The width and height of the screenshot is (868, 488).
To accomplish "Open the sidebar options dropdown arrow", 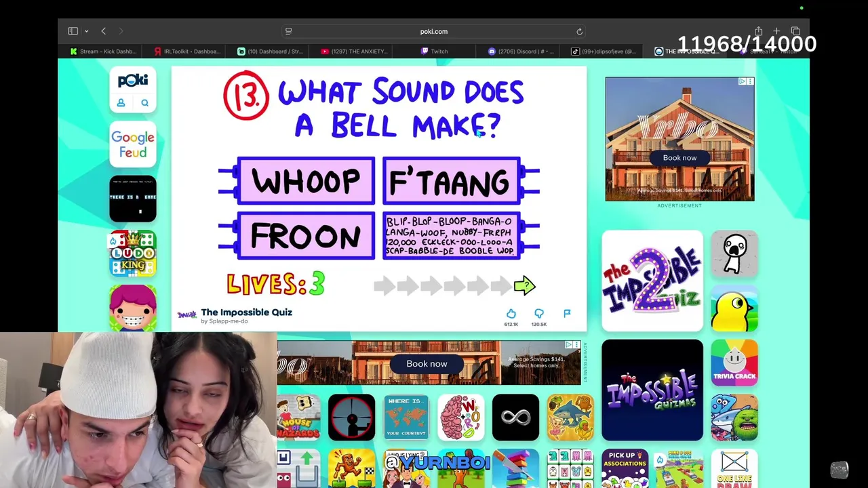I will (x=86, y=31).
